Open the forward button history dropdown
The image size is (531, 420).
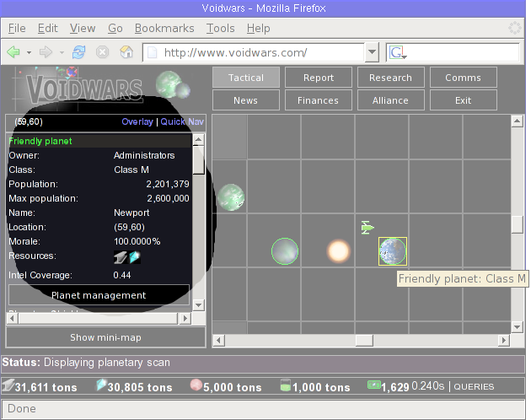tap(62, 52)
